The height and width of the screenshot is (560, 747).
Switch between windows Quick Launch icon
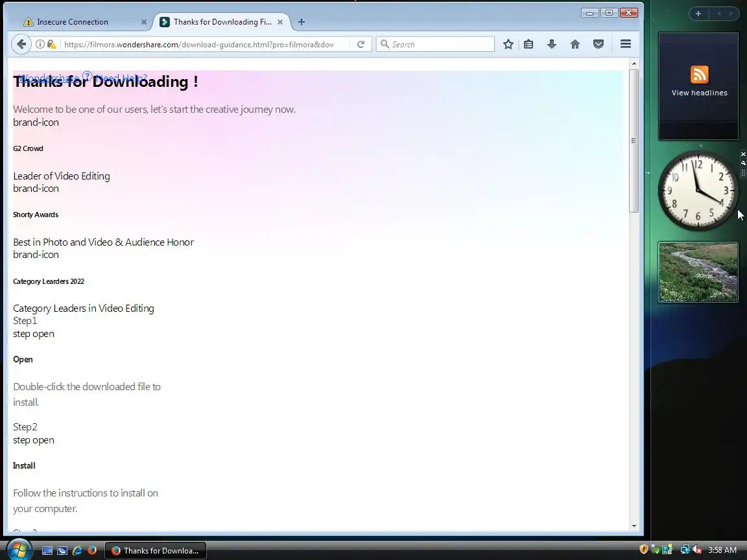pyautogui.click(x=62, y=550)
